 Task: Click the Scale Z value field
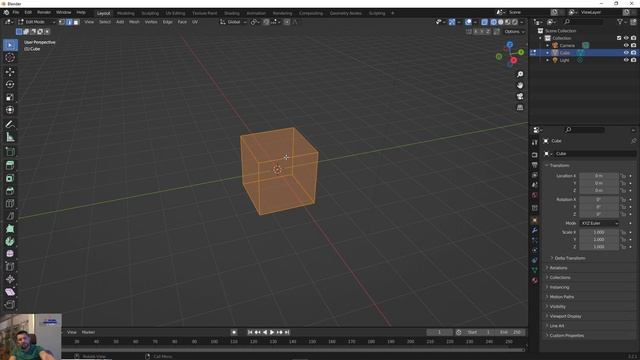[x=599, y=247]
